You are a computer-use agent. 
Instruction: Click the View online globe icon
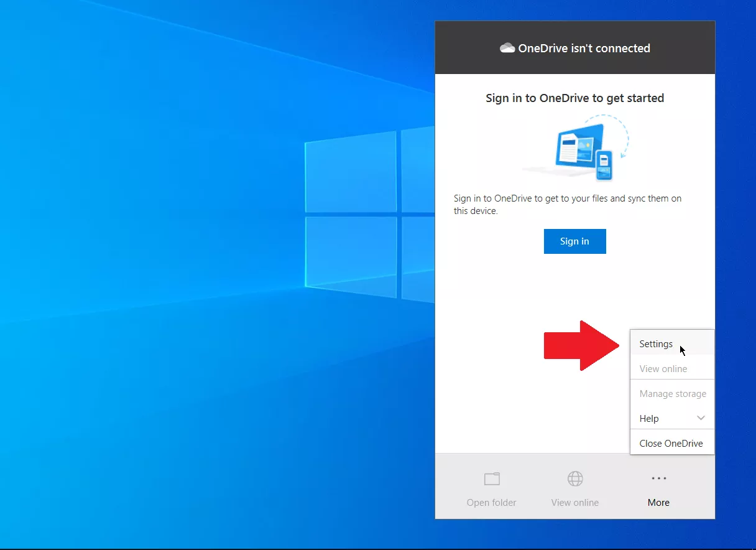pyautogui.click(x=574, y=479)
